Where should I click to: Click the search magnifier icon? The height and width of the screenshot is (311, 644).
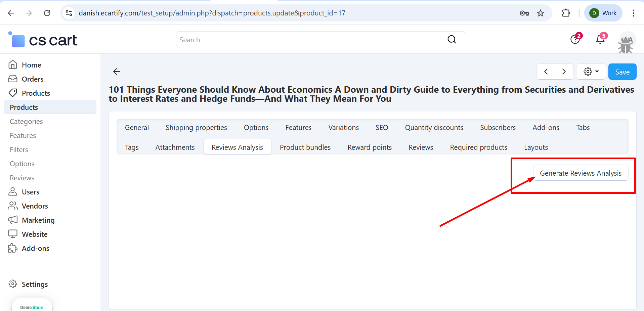coord(452,40)
